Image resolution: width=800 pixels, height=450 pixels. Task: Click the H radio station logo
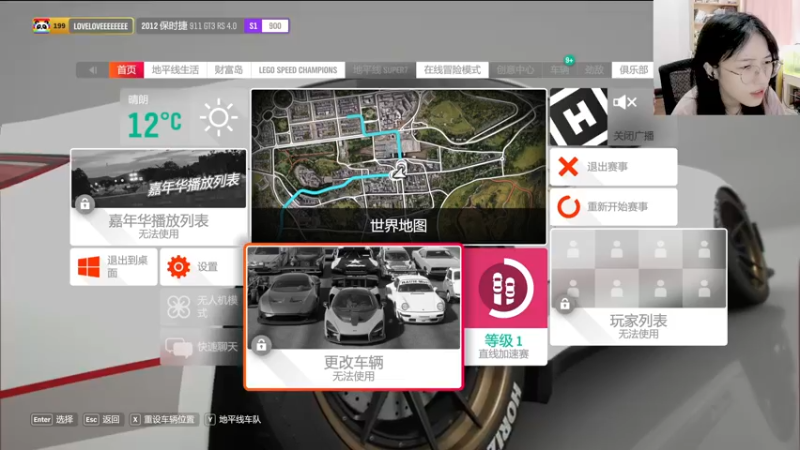tap(579, 117)
